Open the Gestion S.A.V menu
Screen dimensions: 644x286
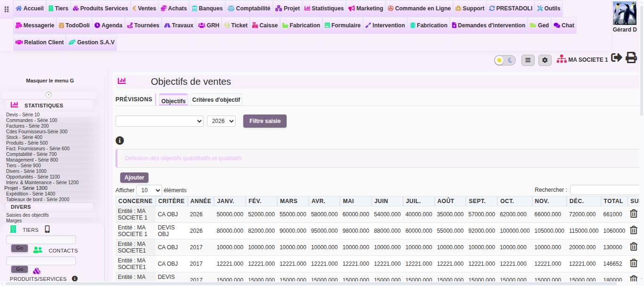coord(91,42)
